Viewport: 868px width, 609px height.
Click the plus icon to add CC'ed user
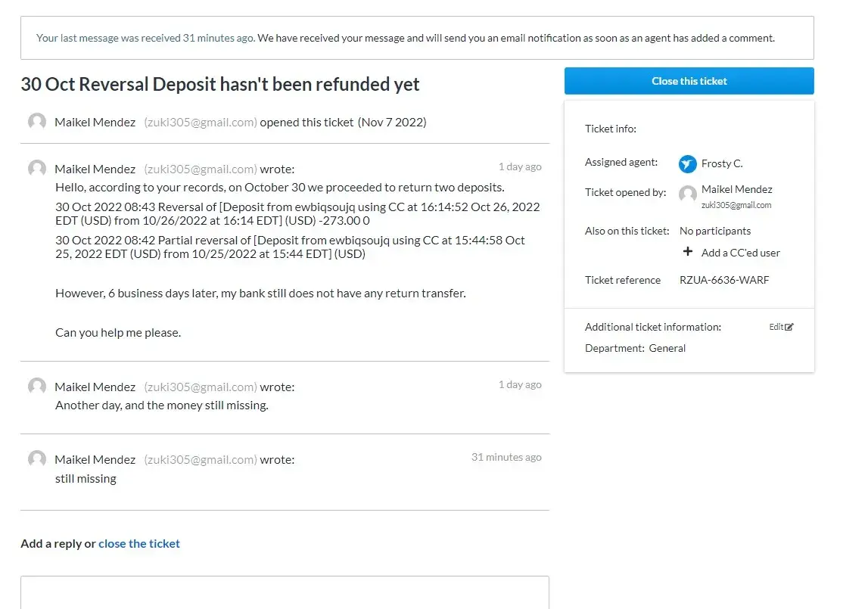(x=688, y=252)
